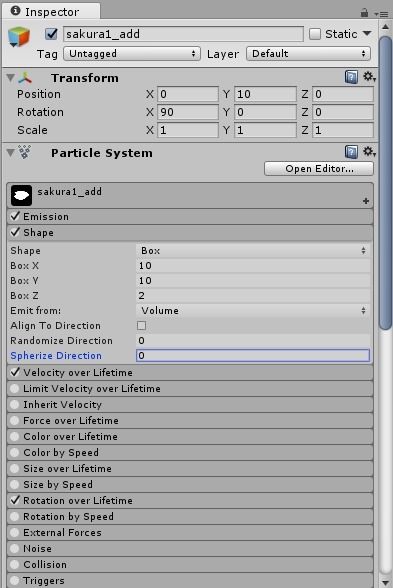The width and height of the screenshot is (393, 588).
Task: Open Transform component gear settings
Action: [x=369, y=77]
